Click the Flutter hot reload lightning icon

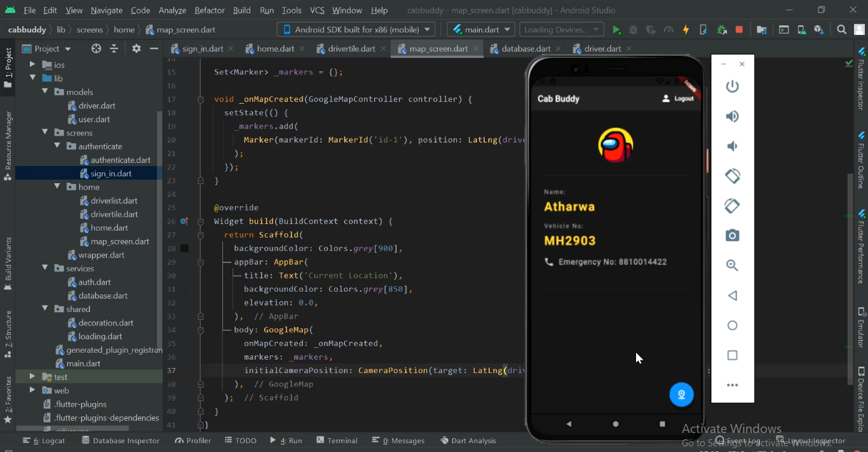(x=686, y=30)
